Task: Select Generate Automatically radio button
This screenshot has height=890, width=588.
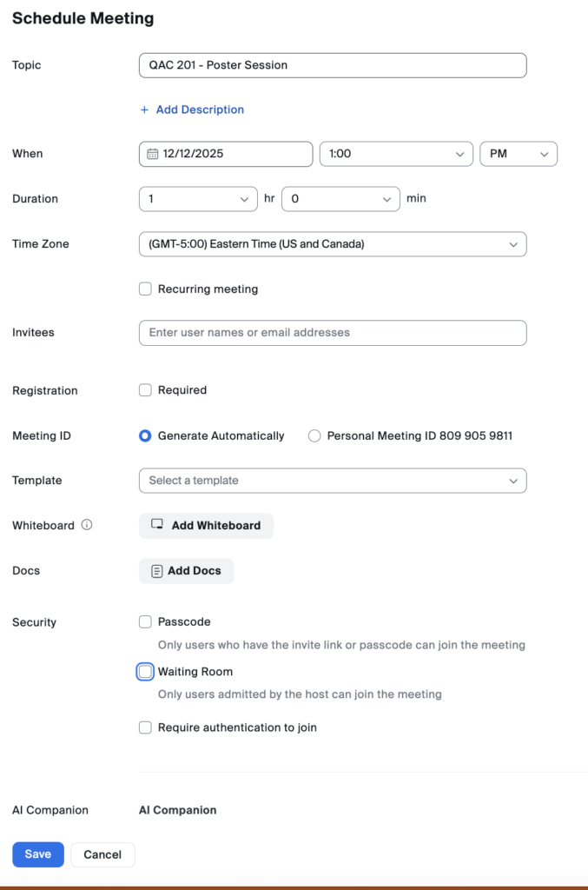Action: 145,435
